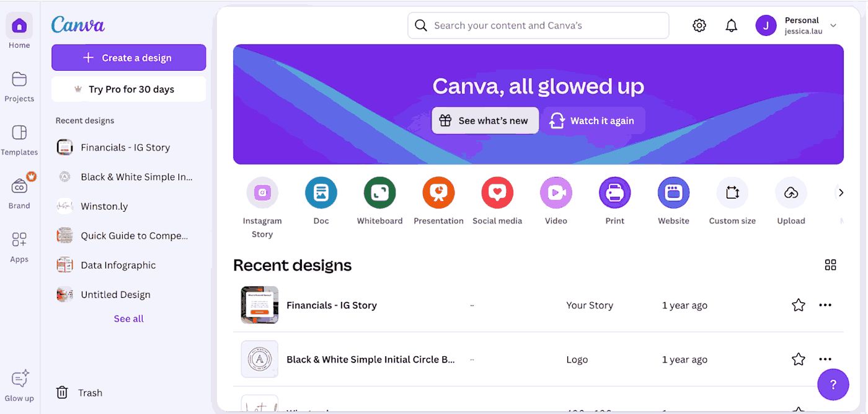Show more design types with right arrow
This screenshot has height=414, width=868.
click(x=841, y=192)
